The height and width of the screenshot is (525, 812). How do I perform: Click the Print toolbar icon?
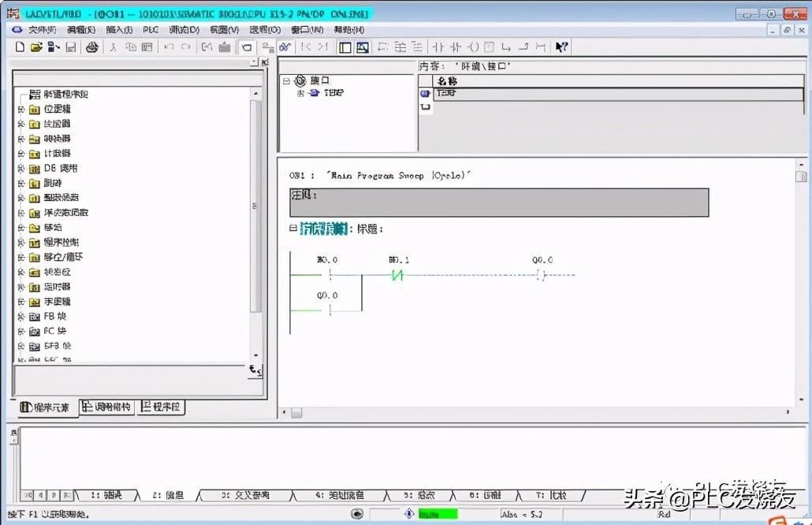point(92,47)
